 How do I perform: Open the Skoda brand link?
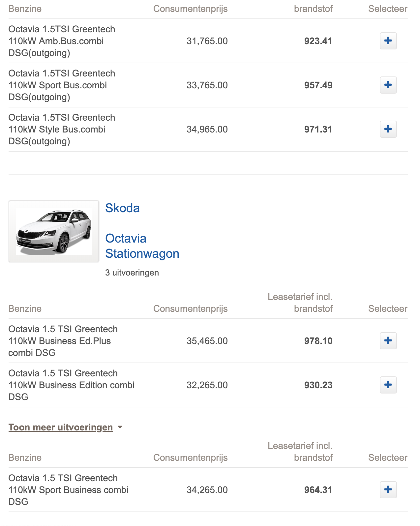pyautogui.click(x=122, y=208)
